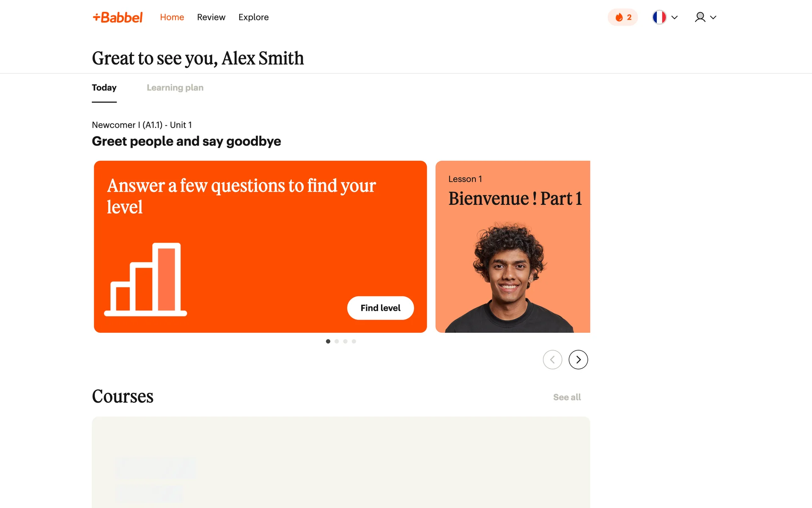Open the Review menu item
The height and width of the screenshot is (508, 812).
211,17
